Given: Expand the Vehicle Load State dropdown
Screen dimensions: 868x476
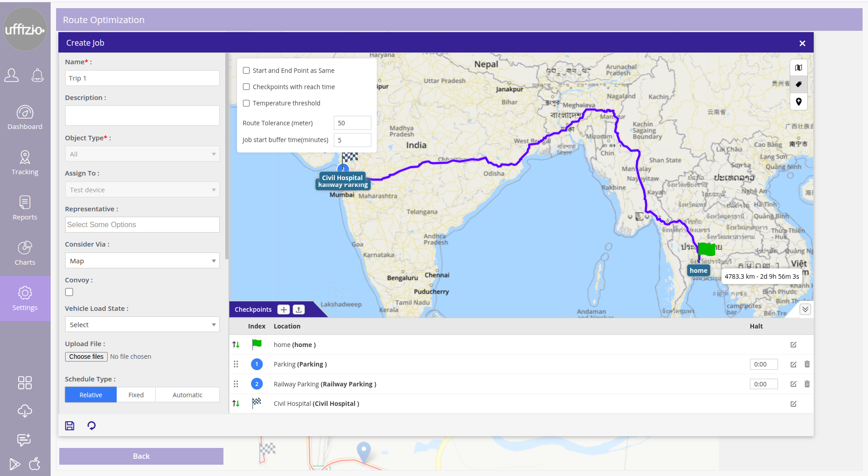Looking at the screenshot, I should click(142, 325).
